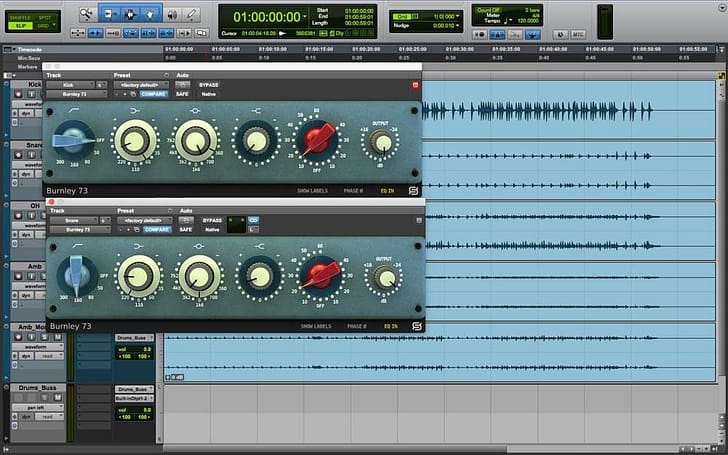Viewport: 728px width, 455px height.
Task: Enable SAFE automation on the Snare plugin
Action: click(x=183, y=229)
